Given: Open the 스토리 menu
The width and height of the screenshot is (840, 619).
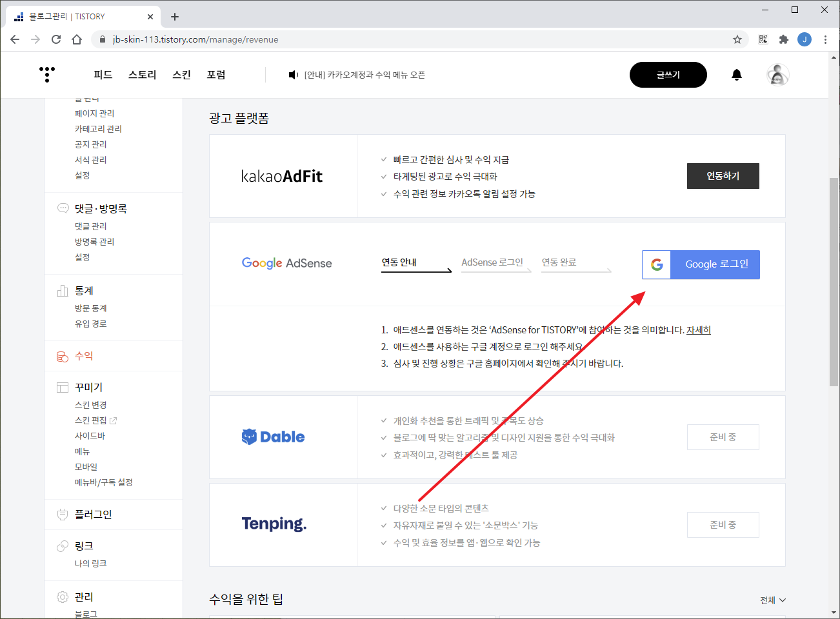Looking at the screenshot, I should pyautogui.click(x=142, y=75).
